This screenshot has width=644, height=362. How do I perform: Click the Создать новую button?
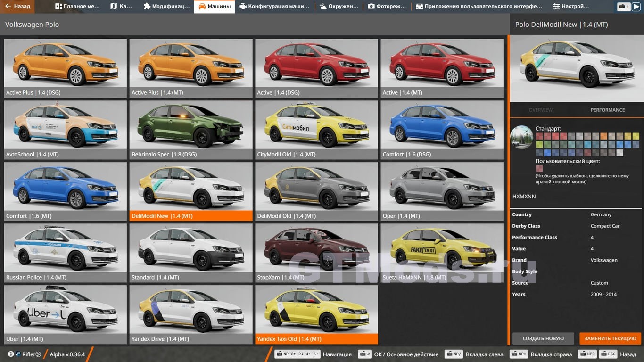tap(543, 338)
